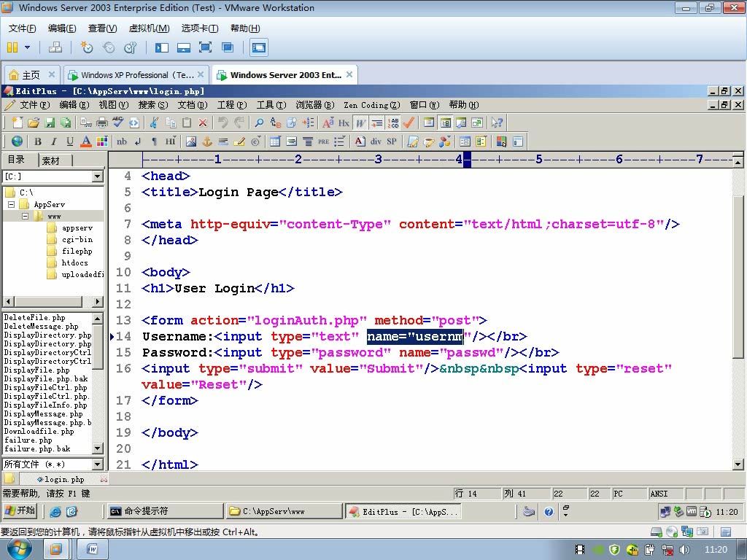Toggle line numbers (1AB 2CD icon)
This screenshot has width=747, height=560.
[393, 122]
